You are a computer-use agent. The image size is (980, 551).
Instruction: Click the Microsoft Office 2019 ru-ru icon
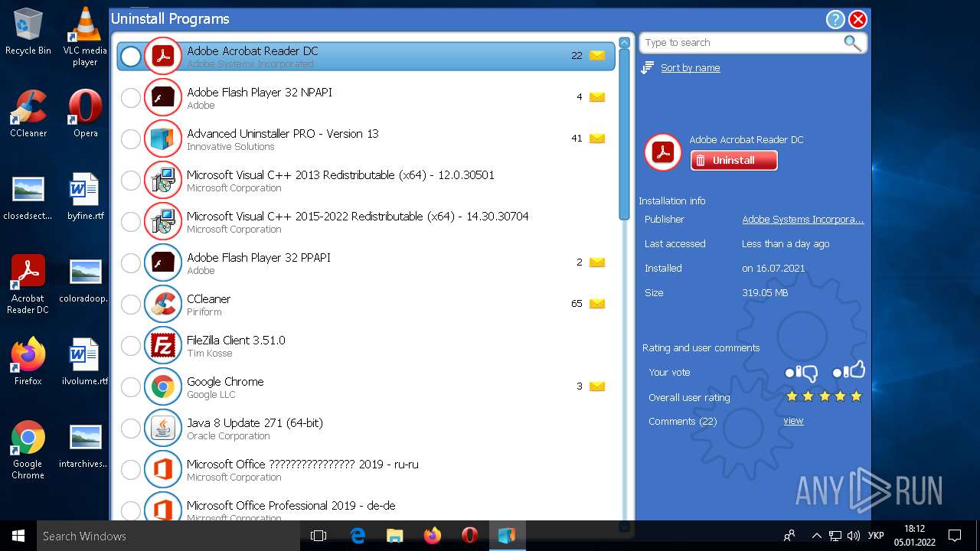click(162, 469)
